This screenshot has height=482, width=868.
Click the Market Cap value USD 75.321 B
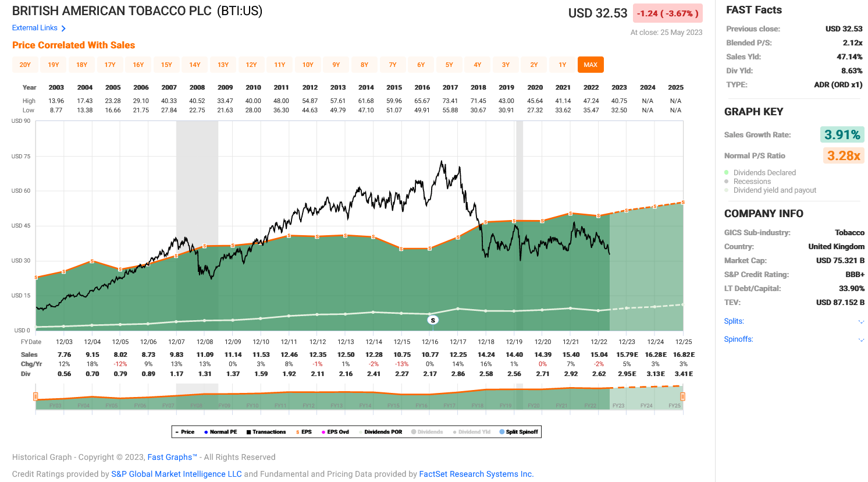point(840,261)
